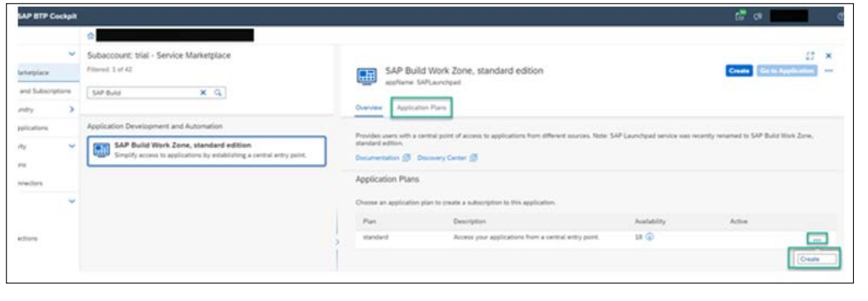Open Discovery Center external link icon

(x=473, y=158)
